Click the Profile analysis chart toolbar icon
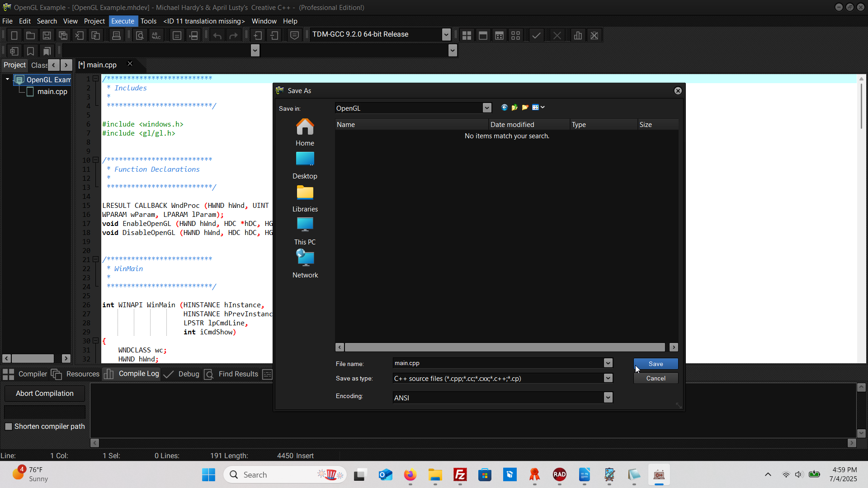 (x=578, y=35)
